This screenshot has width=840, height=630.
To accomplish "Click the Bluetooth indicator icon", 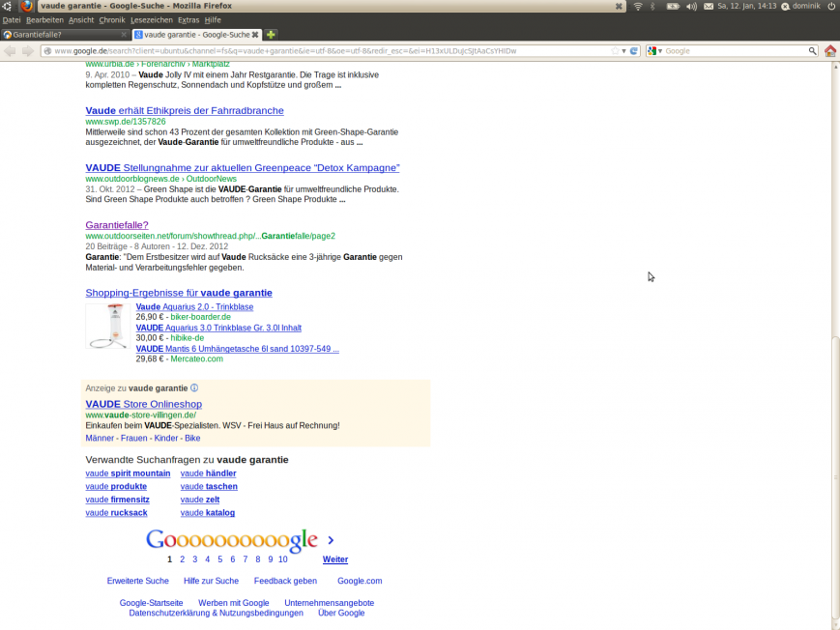I will 652,6.
